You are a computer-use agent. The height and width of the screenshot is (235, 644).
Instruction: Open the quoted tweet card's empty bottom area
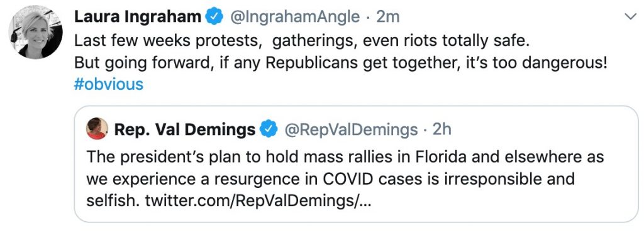[356, 216]
